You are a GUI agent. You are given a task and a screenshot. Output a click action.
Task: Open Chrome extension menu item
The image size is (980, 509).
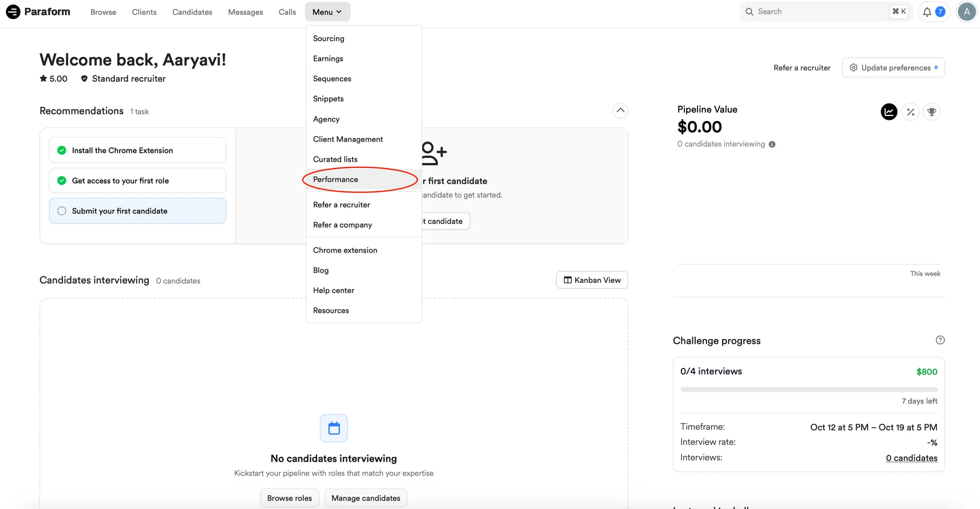pos(364,250)
